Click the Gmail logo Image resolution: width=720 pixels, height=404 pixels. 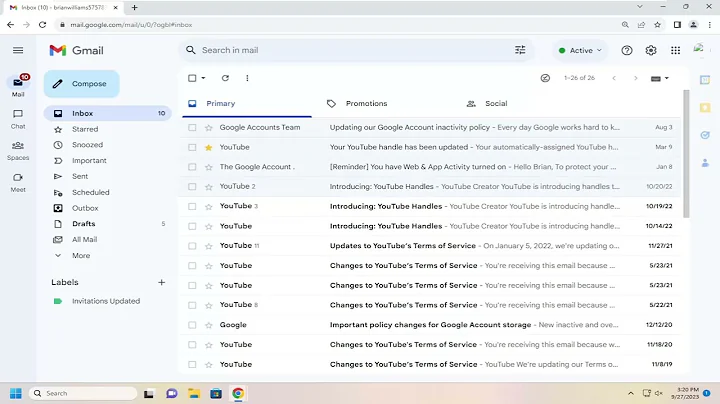[76, 50]
